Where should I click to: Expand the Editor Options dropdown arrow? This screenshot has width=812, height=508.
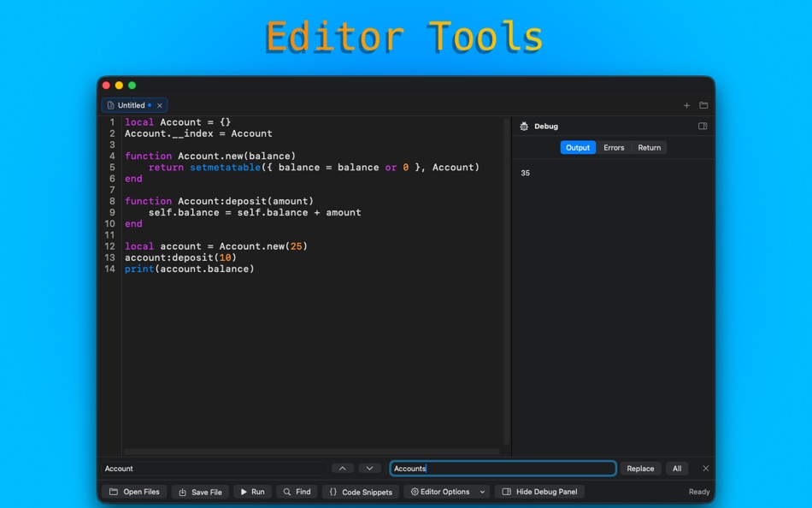coord(482,492)
